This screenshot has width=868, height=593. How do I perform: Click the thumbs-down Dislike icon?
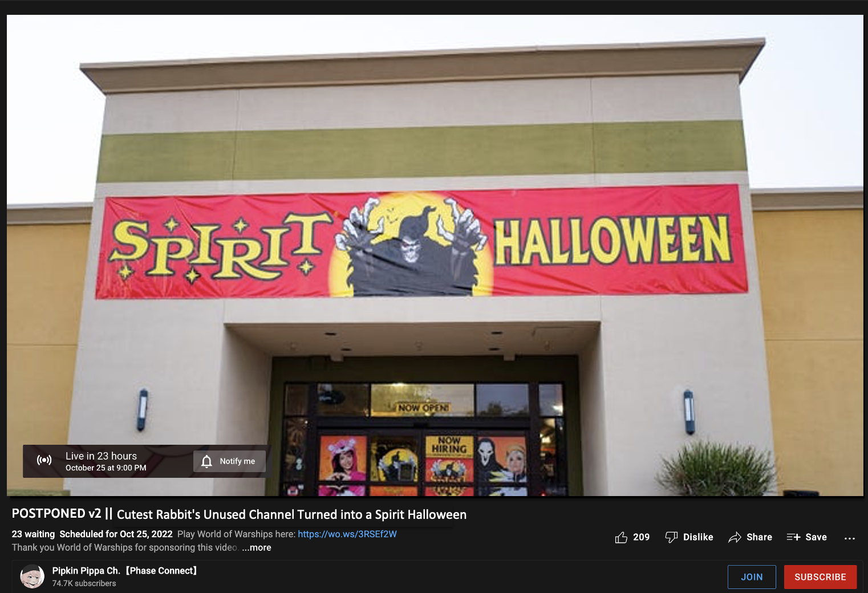click(671, 537)
